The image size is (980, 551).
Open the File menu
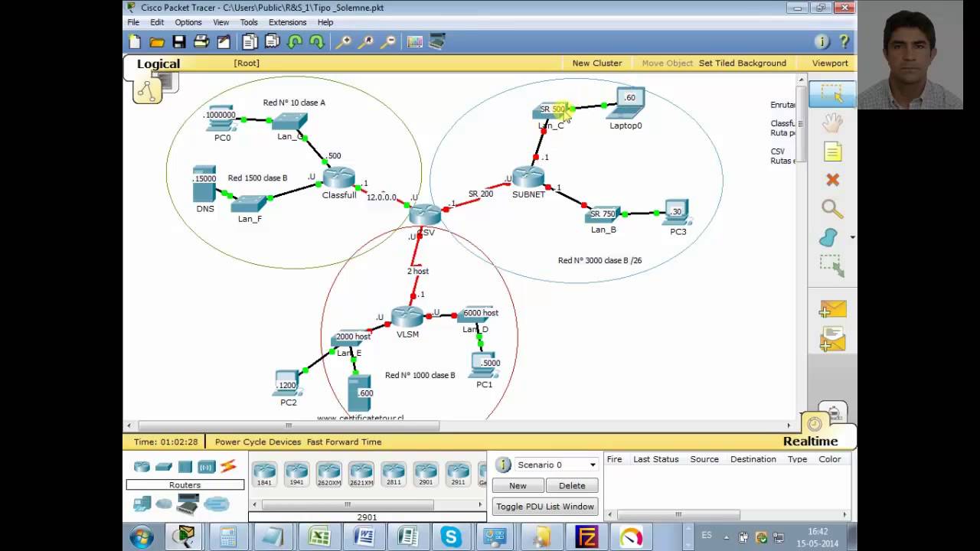point(133,22)
